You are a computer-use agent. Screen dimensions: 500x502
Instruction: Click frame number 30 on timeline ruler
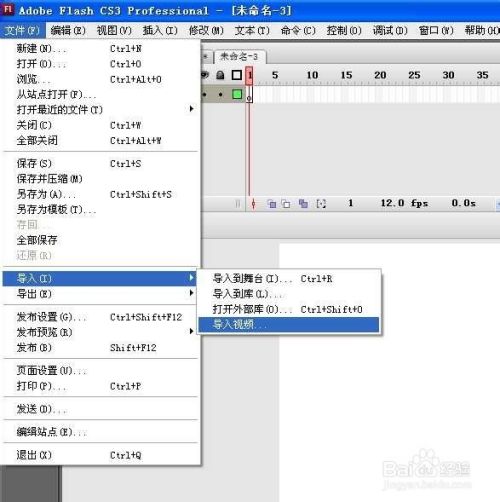pyautogui.click(x=448, y=75)
